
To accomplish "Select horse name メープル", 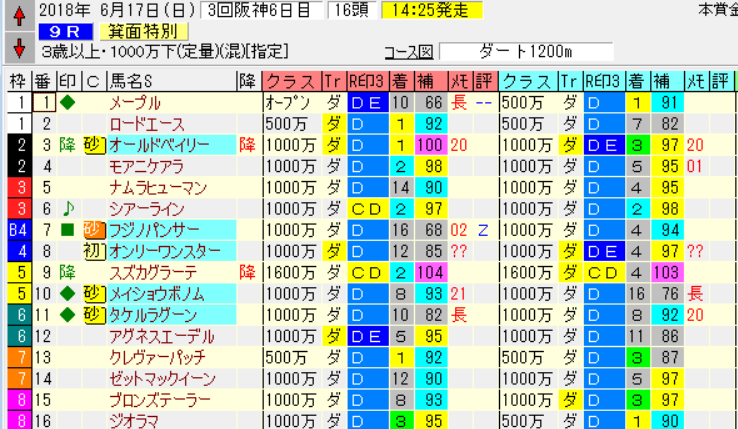I will pyautogui.click(x=135, y=103).
